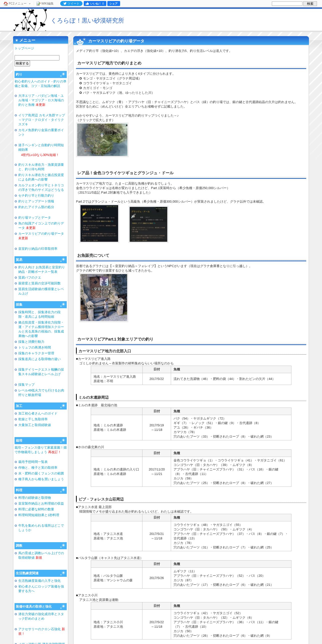Focus the sidebar search text box

[x=37, y=58]
